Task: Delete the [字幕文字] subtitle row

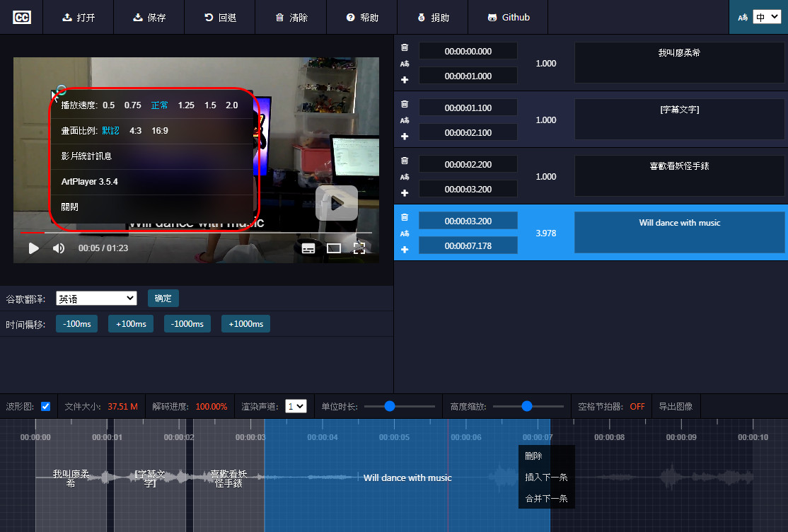Action: point(405,104)
